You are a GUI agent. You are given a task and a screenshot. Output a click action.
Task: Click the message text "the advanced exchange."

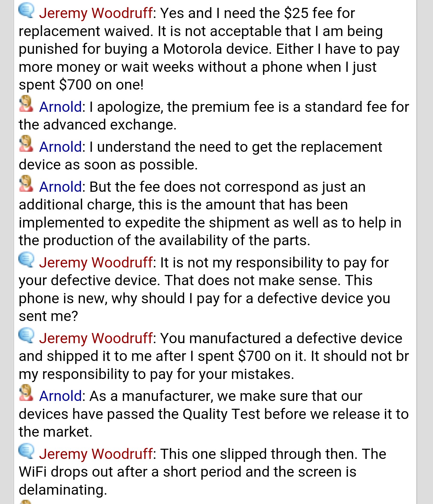tap(97, 125)
